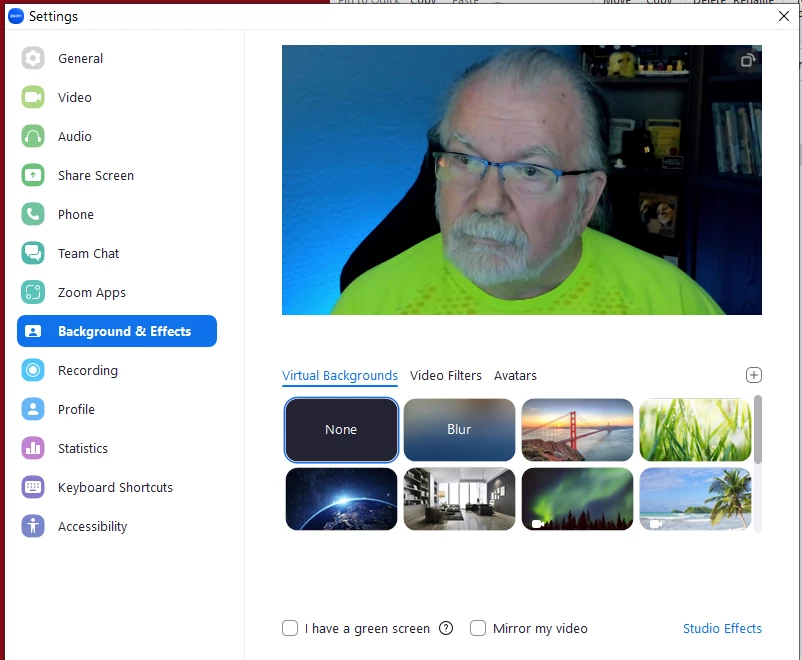This screenshot has width=802, height=660.
Task: Click the Statistics bar chart icon
Action: tap(33, 448)
